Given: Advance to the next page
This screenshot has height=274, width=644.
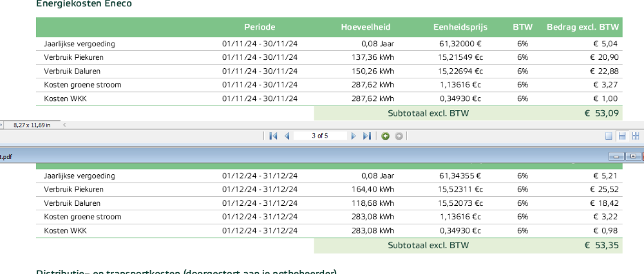Looking at the screenshot, I should click(x=354, y=136).
